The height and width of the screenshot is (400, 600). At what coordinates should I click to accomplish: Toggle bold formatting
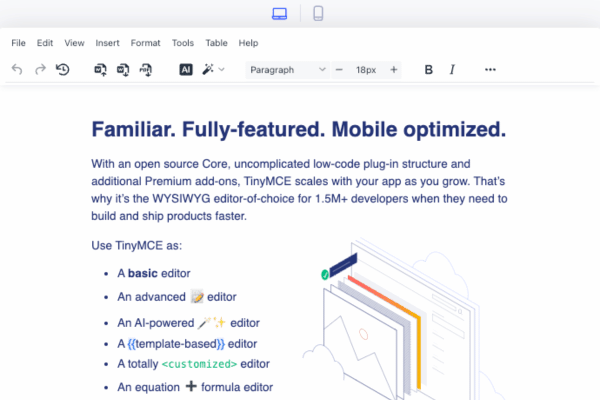429,70
